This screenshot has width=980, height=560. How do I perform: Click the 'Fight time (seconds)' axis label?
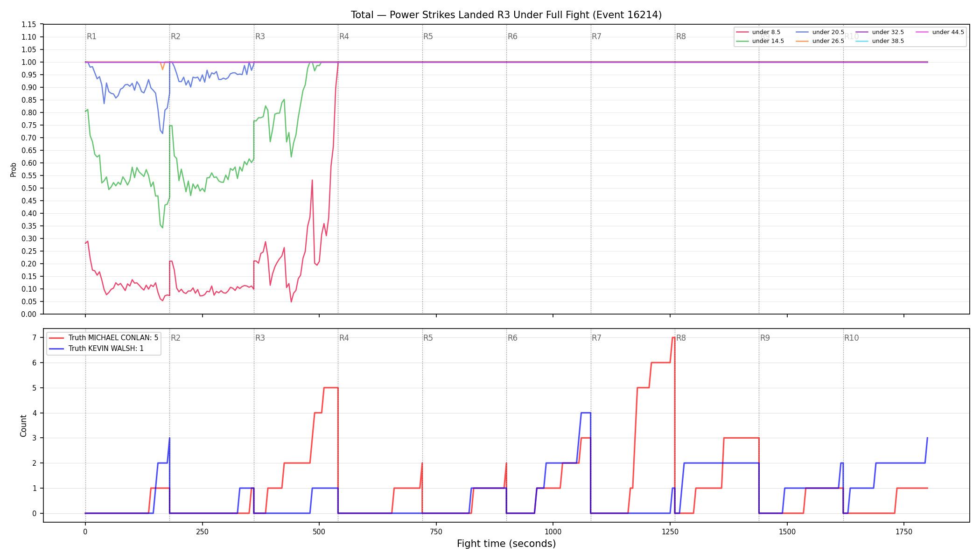(x=506, y=544)
